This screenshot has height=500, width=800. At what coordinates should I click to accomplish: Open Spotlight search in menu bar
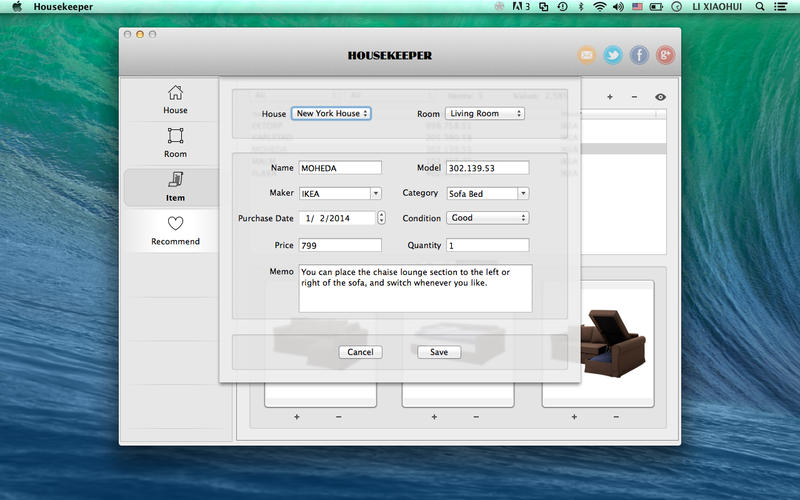click(760, 7)
